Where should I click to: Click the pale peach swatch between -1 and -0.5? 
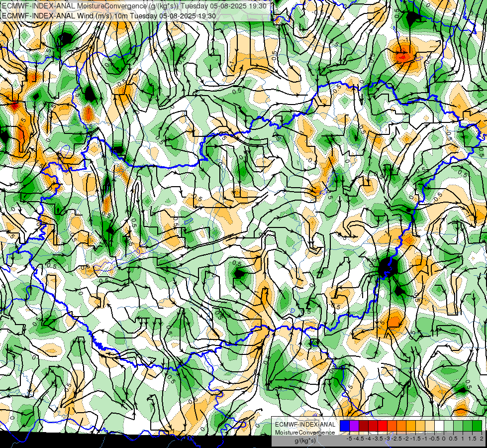pyautogui.click(x=430, y=426)
